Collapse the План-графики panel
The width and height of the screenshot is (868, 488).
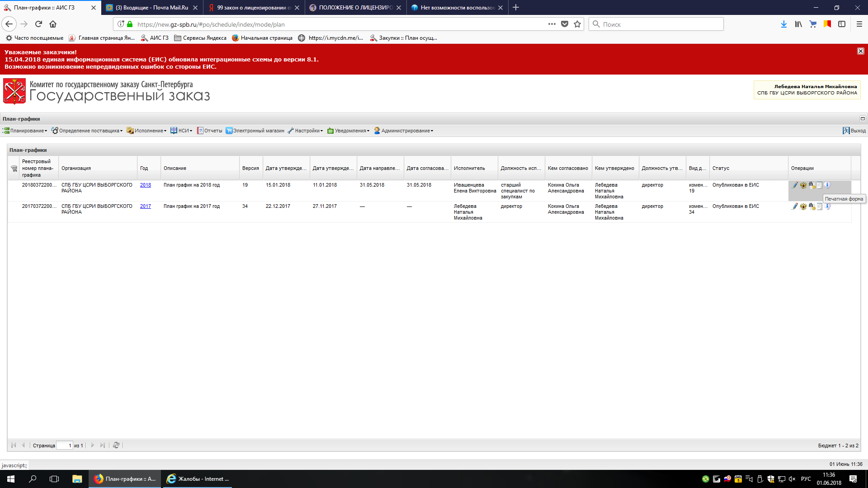click(863, 119)
